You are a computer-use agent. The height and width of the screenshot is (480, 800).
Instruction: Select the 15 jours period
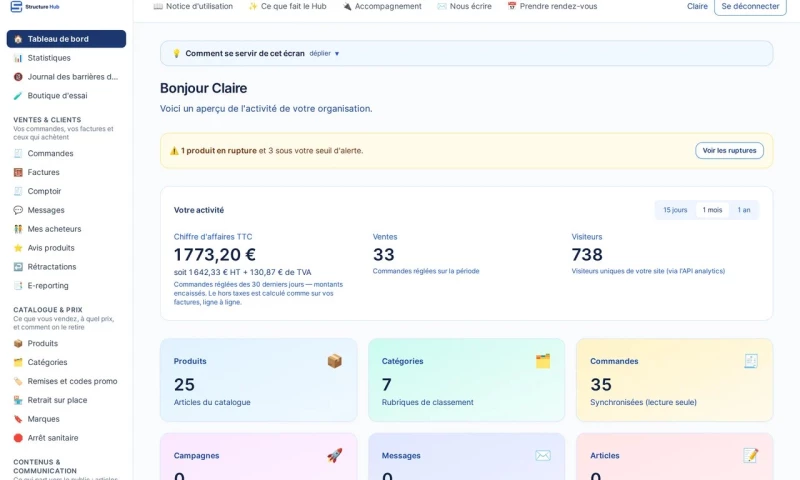click(675, 210)
